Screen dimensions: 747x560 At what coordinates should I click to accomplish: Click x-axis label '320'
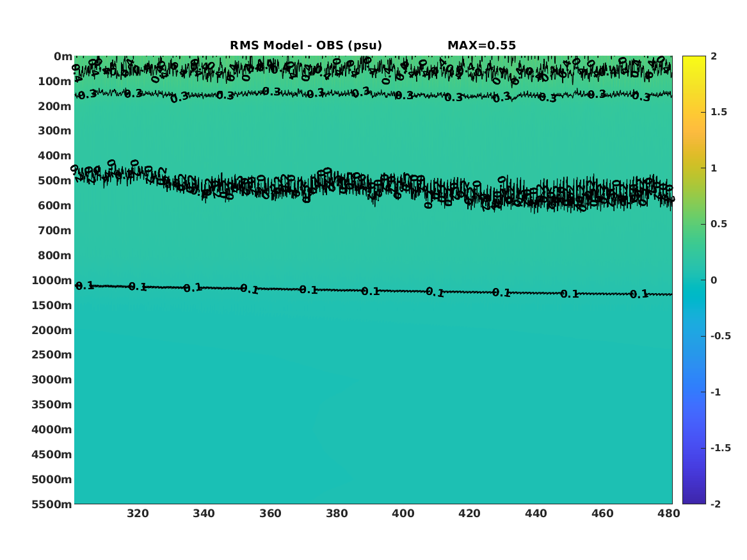click(138, 514)
